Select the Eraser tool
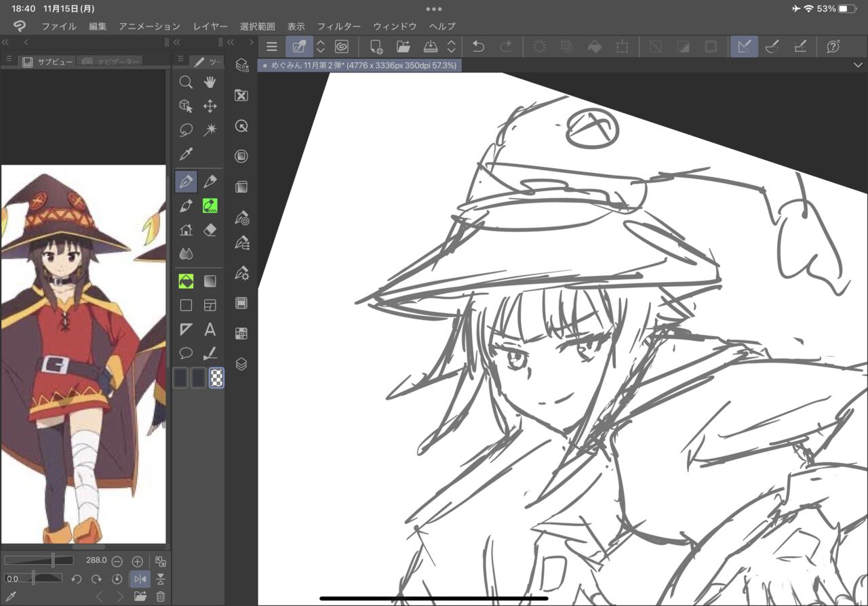Screen dimensions: 868x606 point(210,230)
